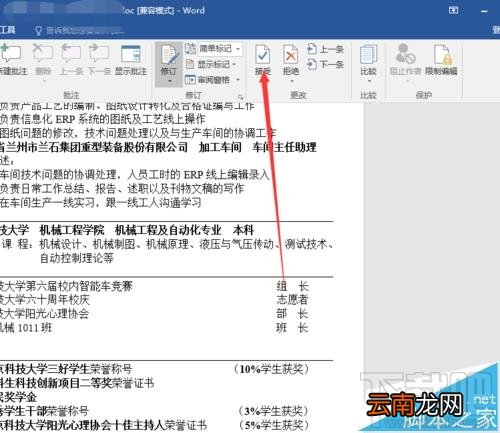
Task: Click the text '大学第六届校内智能车竞赛'
Action: click(68, 286)
